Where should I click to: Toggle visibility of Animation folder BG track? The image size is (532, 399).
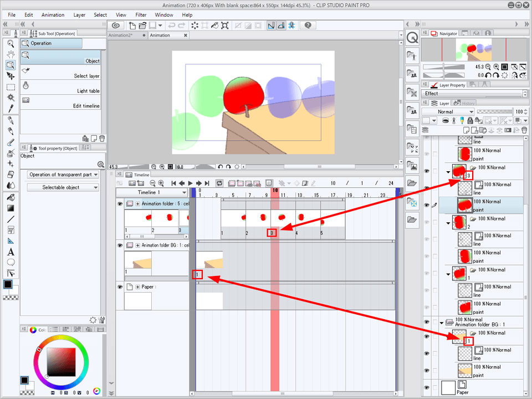click(120, 245)
